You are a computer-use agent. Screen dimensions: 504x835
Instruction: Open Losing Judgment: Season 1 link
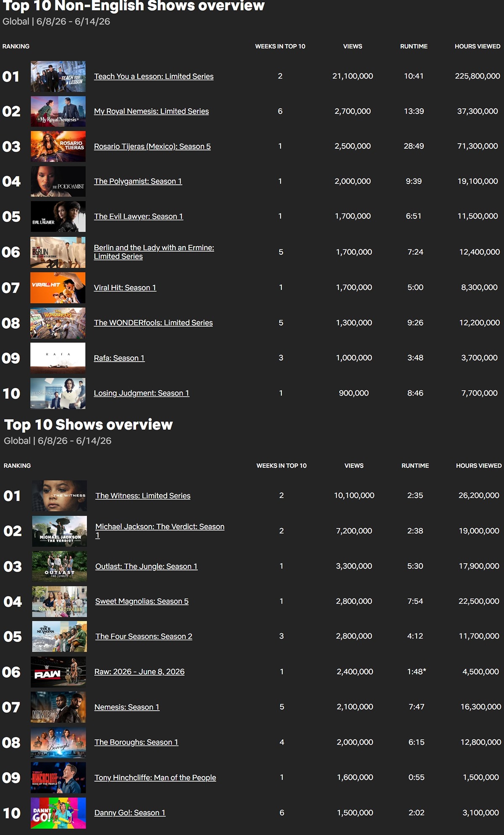point(142,393)
